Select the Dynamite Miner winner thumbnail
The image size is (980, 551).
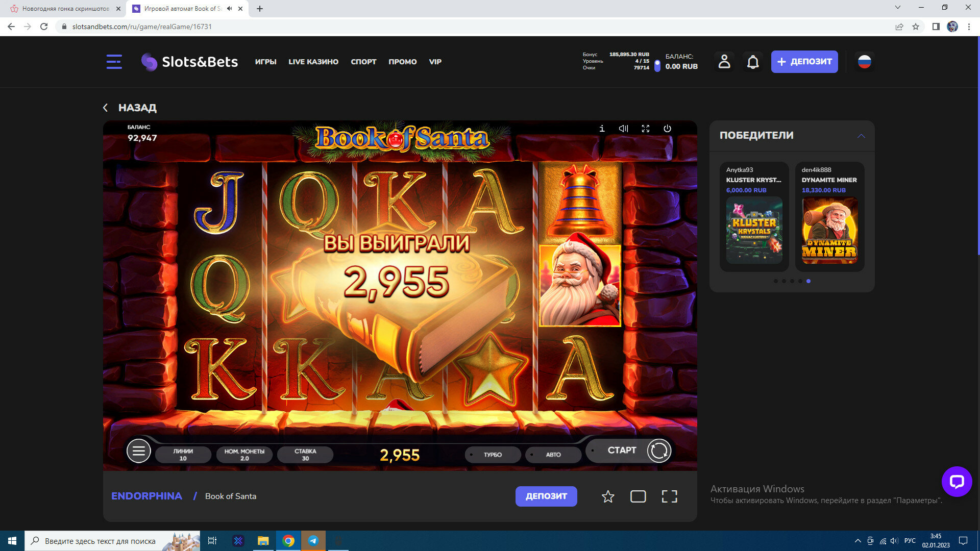pyautogui.click(x=829, y=231)
